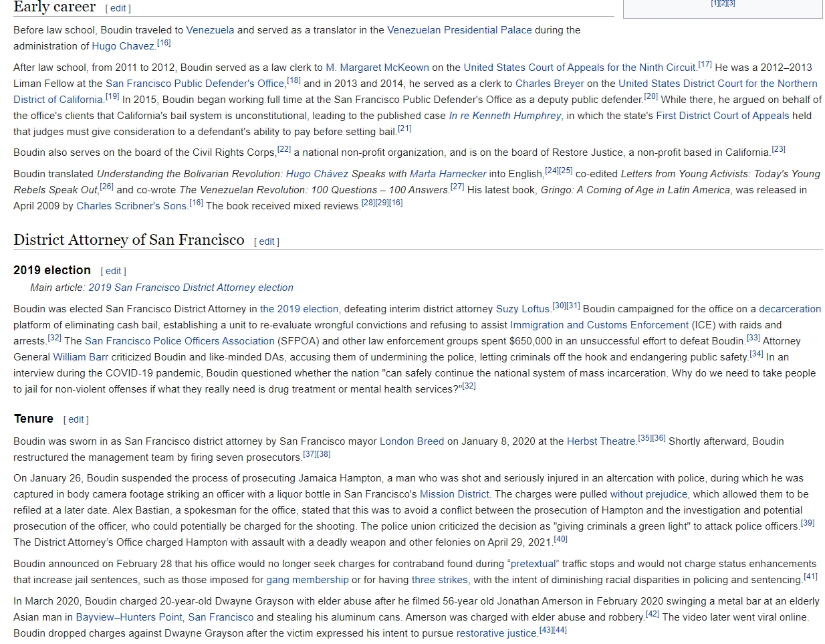825x644 pixels.
Task: Open Ninth Circuit Court of Appeals link
Action: coord(580,68)
